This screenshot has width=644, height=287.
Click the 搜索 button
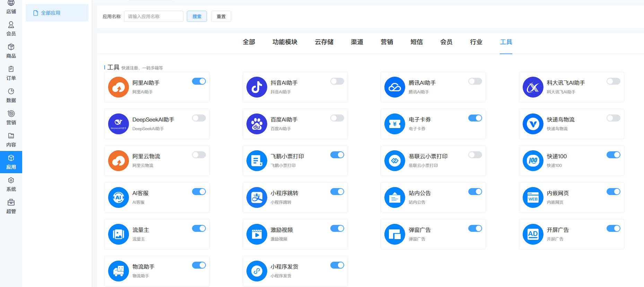(197, 16)
